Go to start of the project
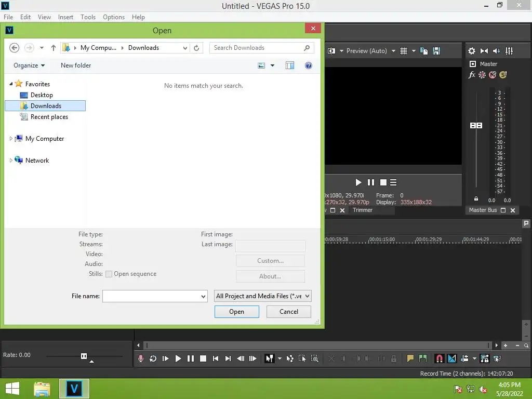Viewport: 532px width, 399px height. pyautogui.click(x=216, y=358)
